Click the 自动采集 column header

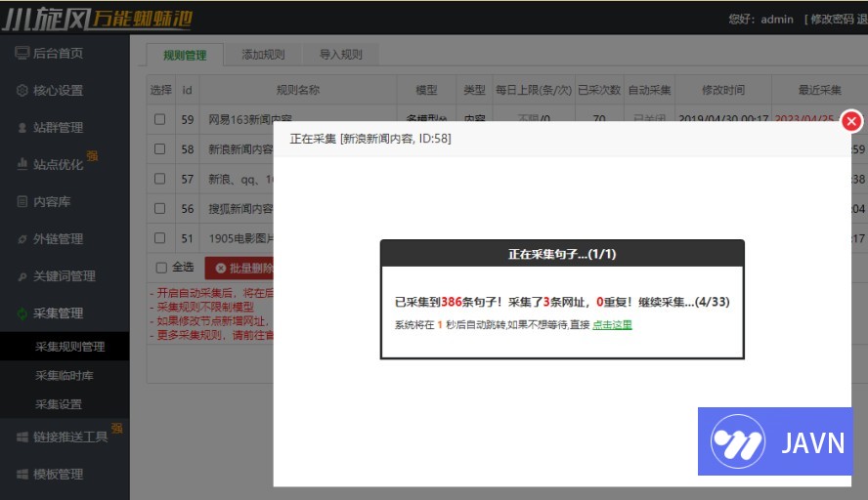(649, 90)
